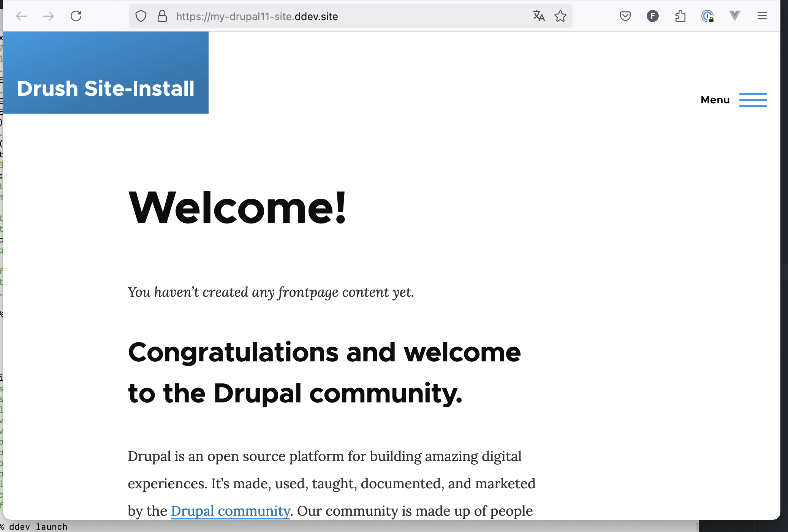Reload the current page
788x532 pixels.
(x=76, y=16)
